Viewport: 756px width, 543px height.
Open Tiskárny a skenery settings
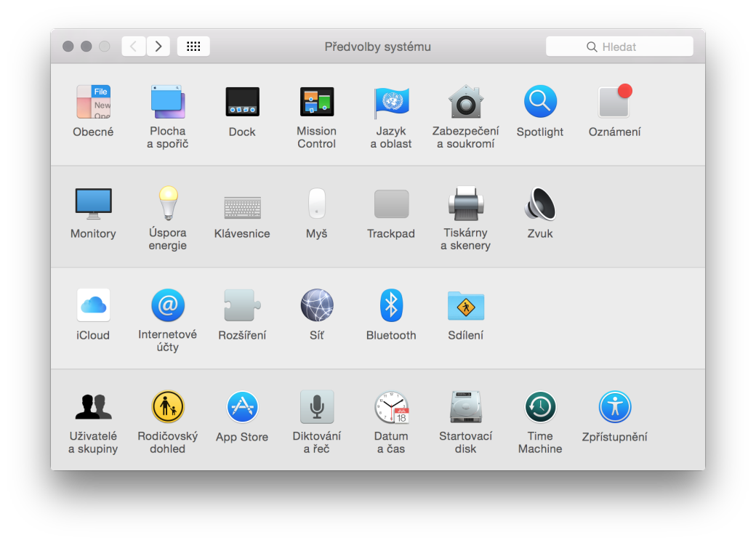(x=465, y=204)
